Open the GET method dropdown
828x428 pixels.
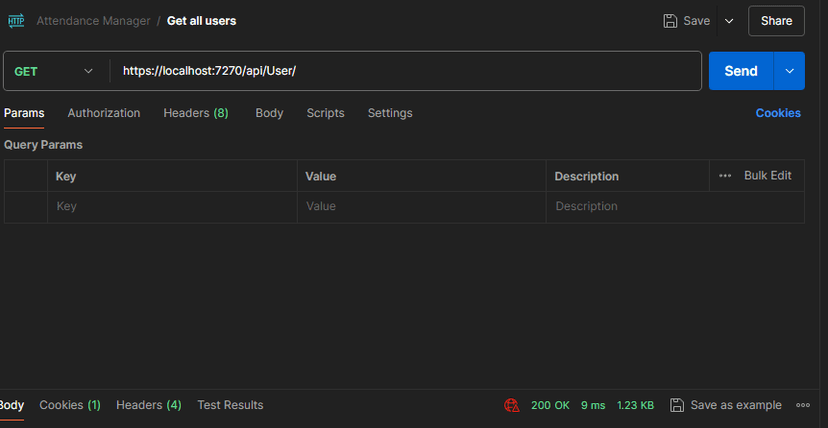point(54,71)
